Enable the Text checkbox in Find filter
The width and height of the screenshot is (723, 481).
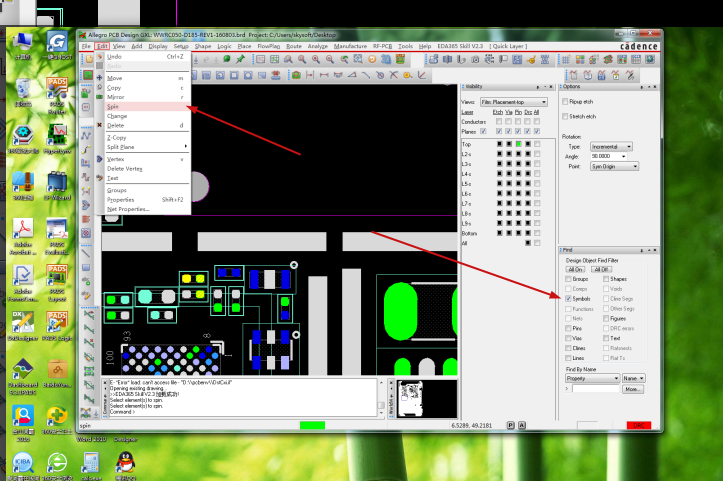pyautogui.click(x=606, y=338)
